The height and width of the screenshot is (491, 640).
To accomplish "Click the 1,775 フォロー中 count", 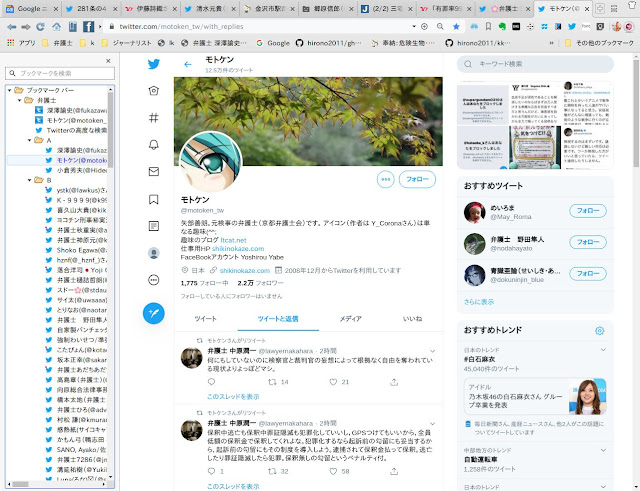I will (204, 283).
